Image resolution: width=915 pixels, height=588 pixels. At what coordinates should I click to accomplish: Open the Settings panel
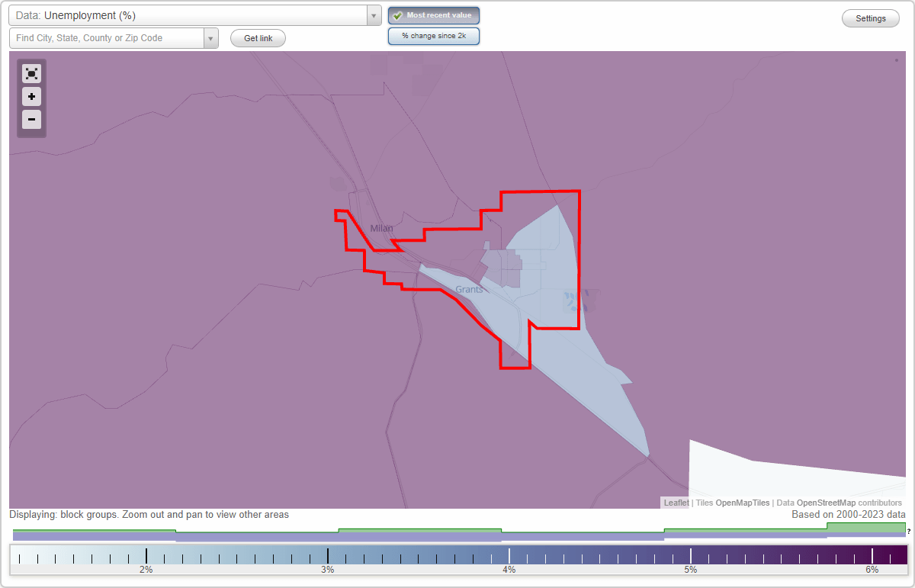(870, 18)
